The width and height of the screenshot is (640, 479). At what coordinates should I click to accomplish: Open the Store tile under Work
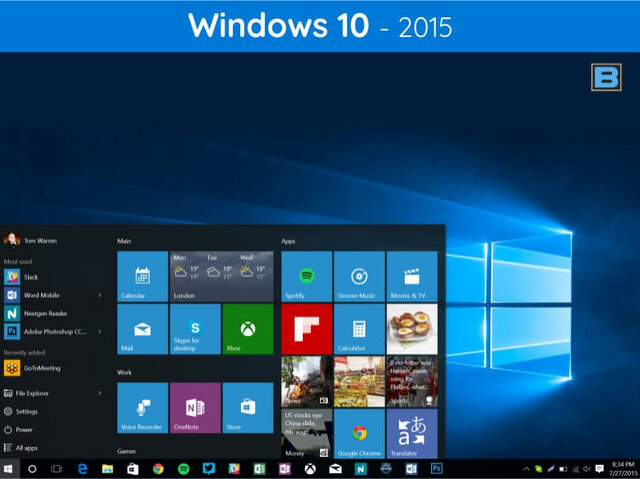coord(248,408)
